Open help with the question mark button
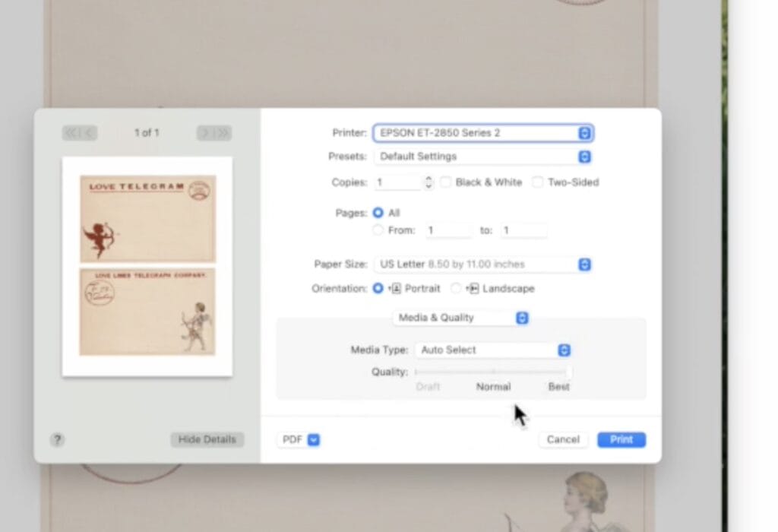 tap(57, 439)
